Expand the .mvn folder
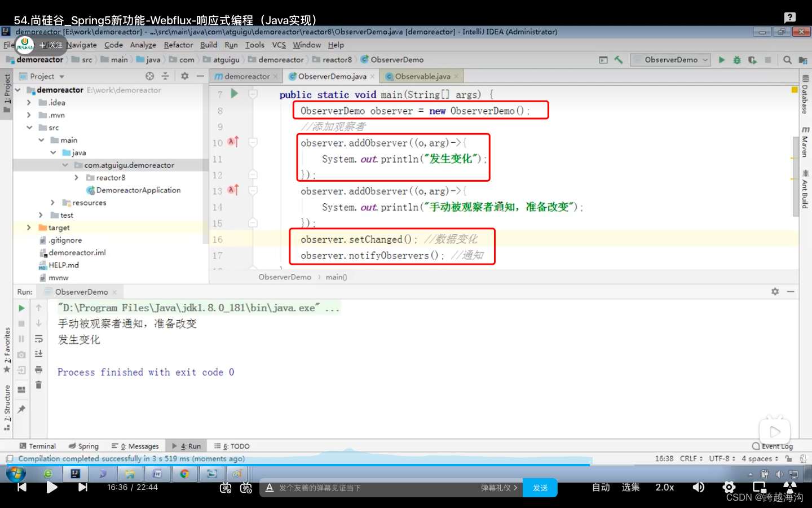 coord(29,115)
